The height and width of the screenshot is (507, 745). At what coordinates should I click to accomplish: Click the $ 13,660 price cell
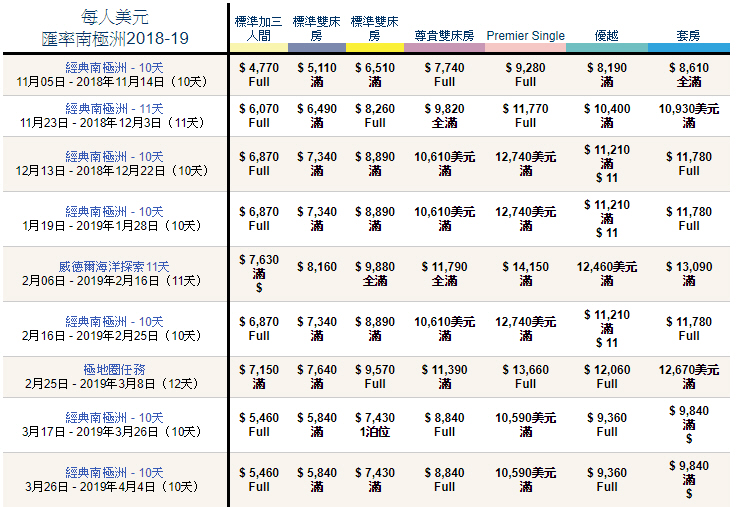[525, 370]
